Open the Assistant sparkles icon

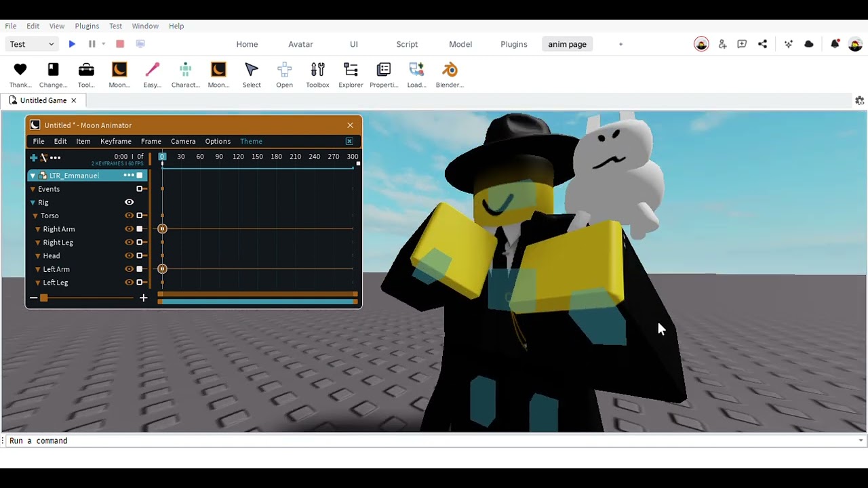click(789, 44)
